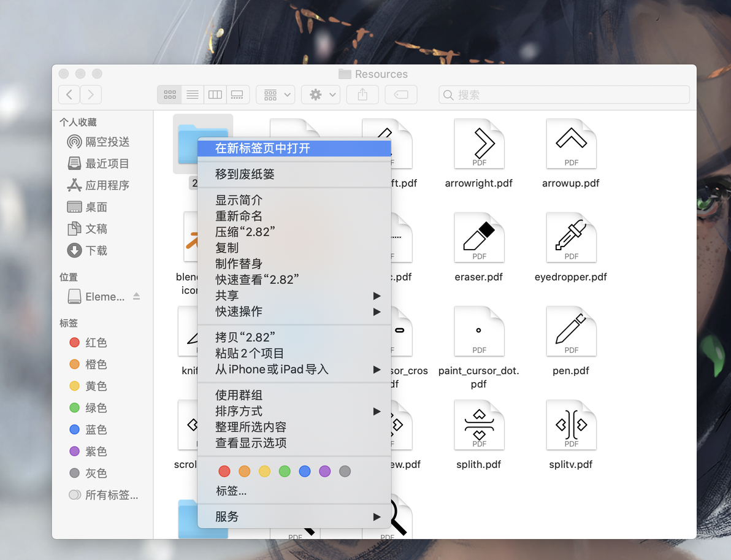Open 文稿 in sidebar
731x560 pixels.
tap(88, 228)
